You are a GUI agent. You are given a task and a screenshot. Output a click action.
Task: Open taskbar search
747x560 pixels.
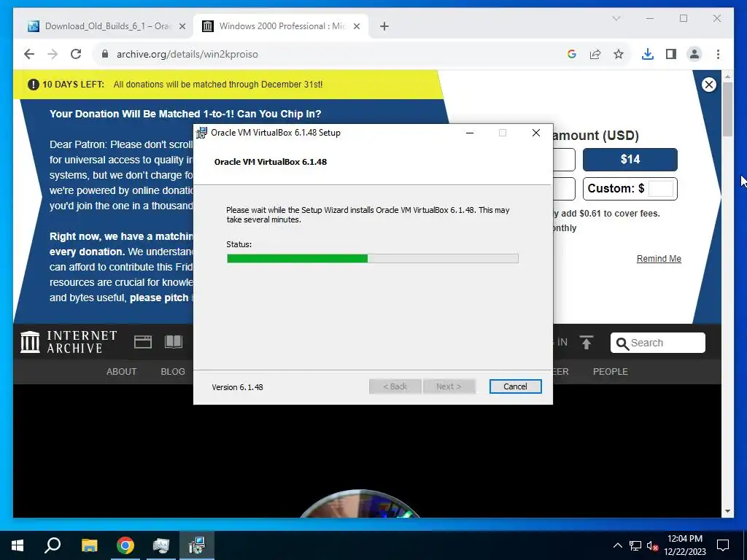pyautogui.click(x=53, y=545)
